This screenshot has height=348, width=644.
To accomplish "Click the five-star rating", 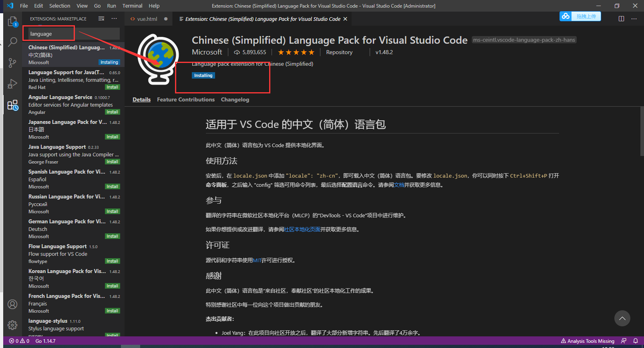I will (x=296, y=52).
